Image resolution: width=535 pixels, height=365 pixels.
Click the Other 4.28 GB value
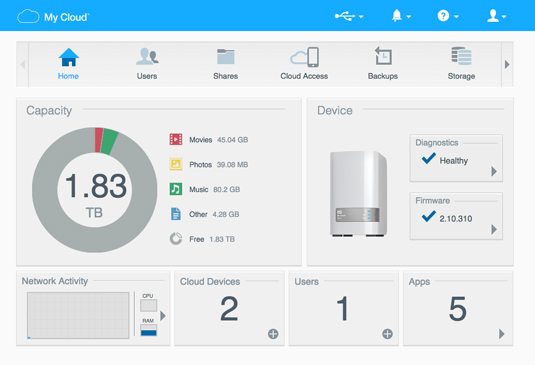pos(226,215)
